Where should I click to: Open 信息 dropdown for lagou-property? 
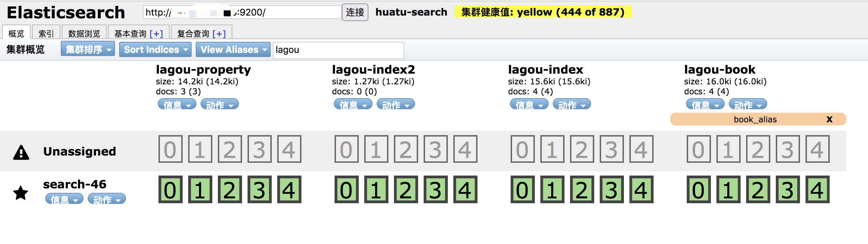pyautogui.click(x=177, y=104)
